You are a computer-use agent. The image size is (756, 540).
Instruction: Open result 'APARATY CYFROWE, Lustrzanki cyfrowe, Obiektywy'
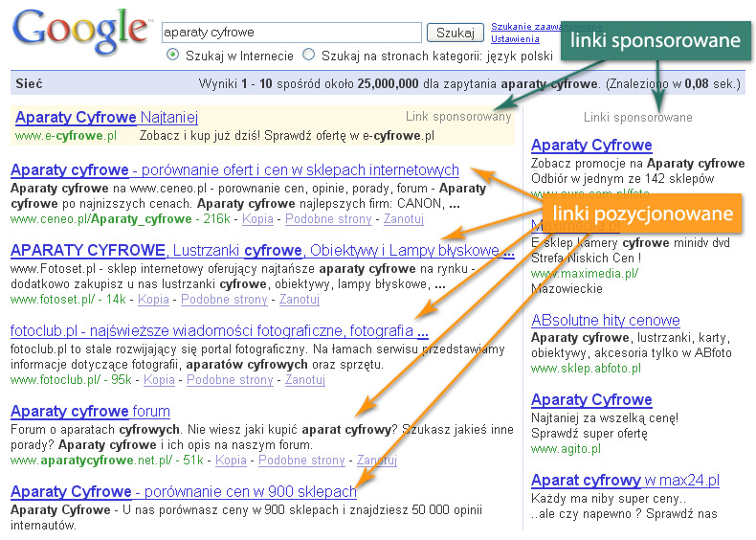[x=262, y=251]
